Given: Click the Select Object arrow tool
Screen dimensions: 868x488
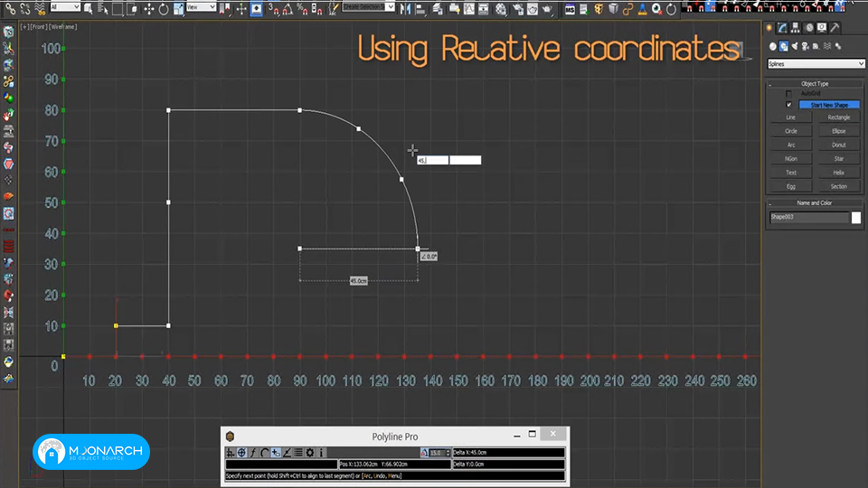Looking at the screenshot, I should 88,8.
